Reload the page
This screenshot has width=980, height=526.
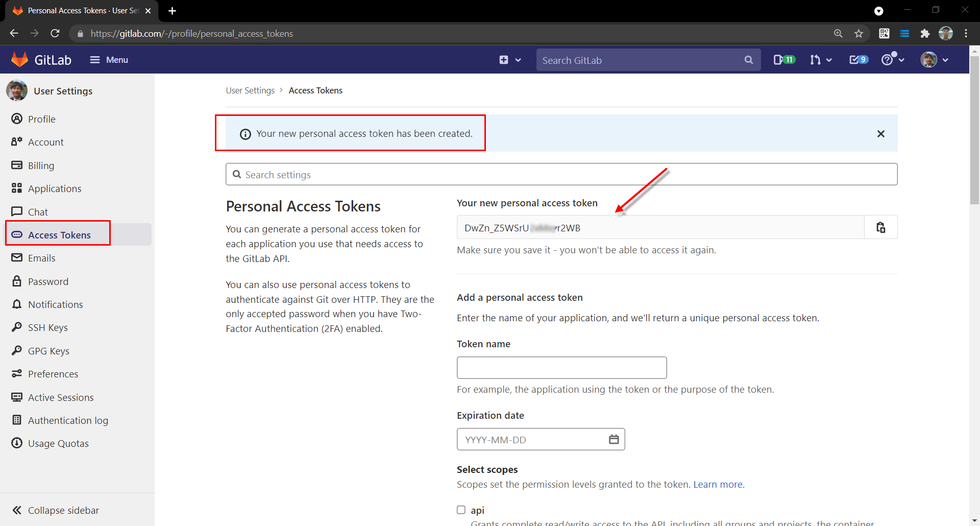(55, 33)
